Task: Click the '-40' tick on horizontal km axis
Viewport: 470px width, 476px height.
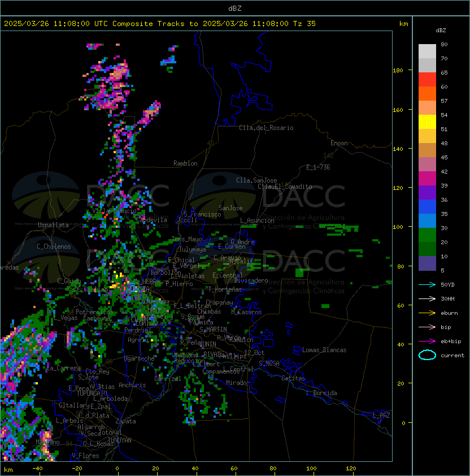Action: click(x=37, y=469)
